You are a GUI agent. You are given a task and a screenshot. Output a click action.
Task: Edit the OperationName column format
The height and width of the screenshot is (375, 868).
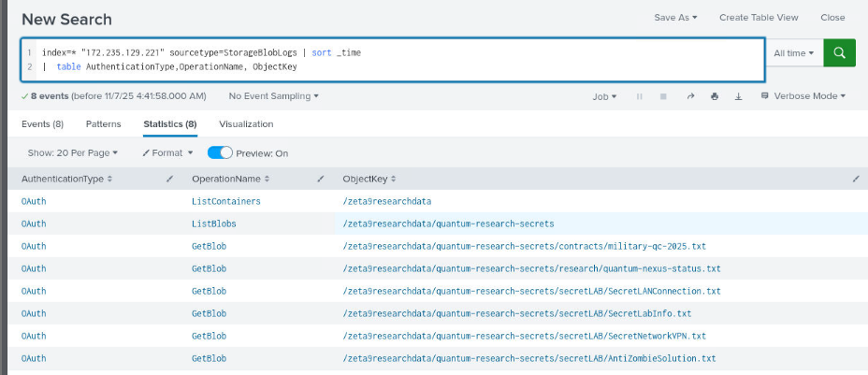coord(321,179)
